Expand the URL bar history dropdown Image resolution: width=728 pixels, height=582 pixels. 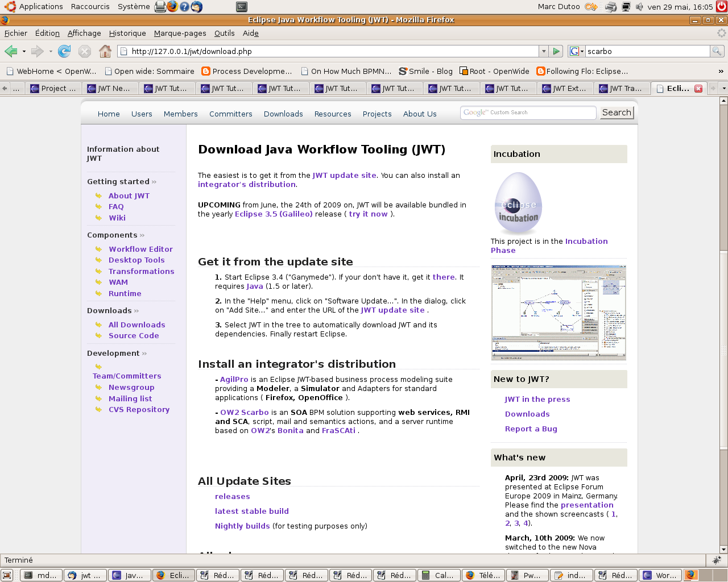(544, 51)
